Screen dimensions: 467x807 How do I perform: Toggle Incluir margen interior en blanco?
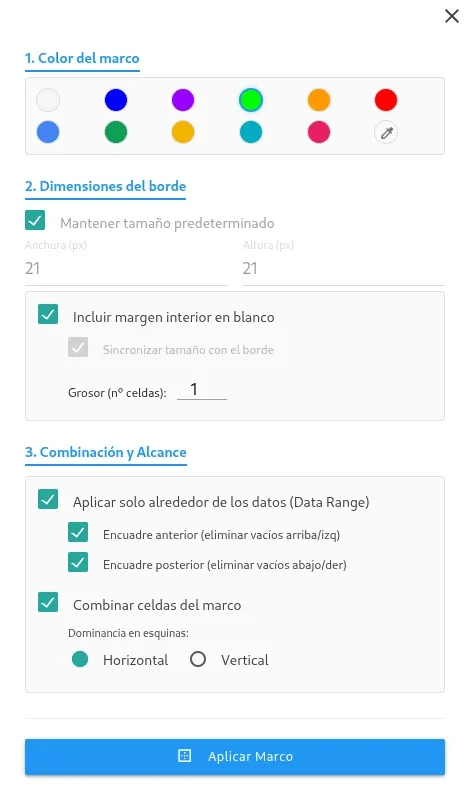coord(48,314)
